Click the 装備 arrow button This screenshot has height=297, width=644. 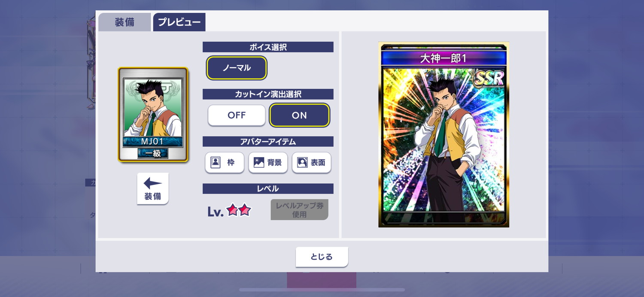tap(153, 189)
